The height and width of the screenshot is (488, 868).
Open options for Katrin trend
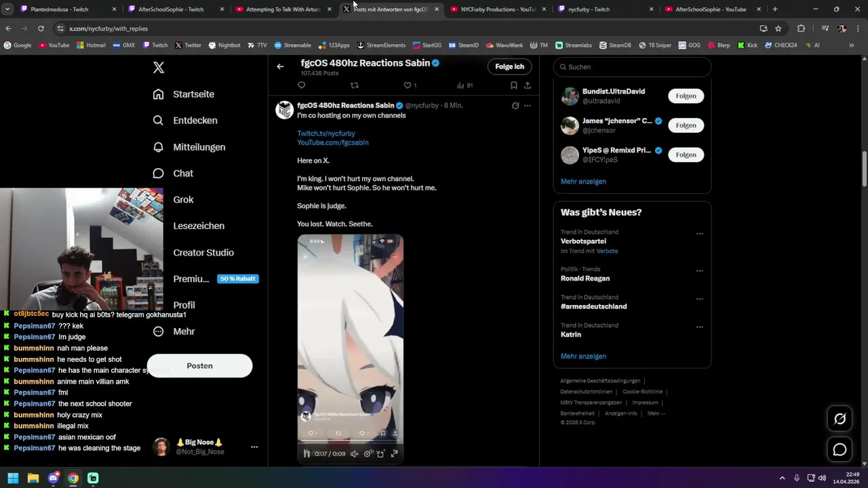tap(699, 327)
